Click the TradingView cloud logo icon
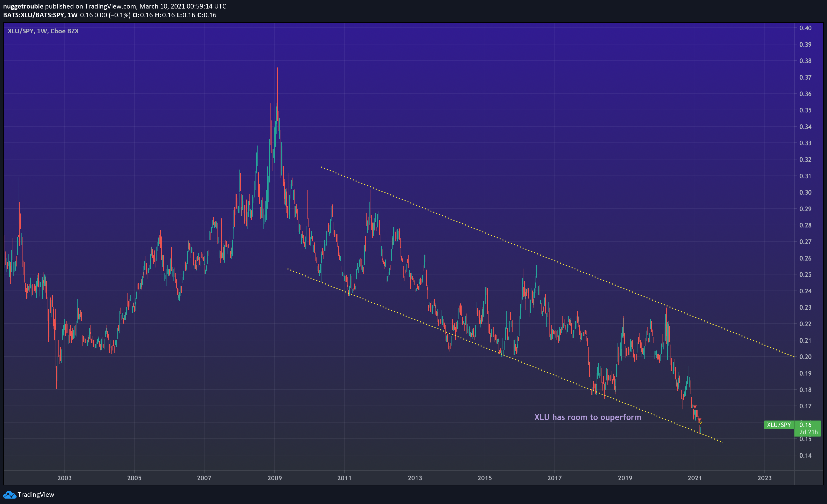This screenshot has width=827, height=504. (x=9, y=495)
